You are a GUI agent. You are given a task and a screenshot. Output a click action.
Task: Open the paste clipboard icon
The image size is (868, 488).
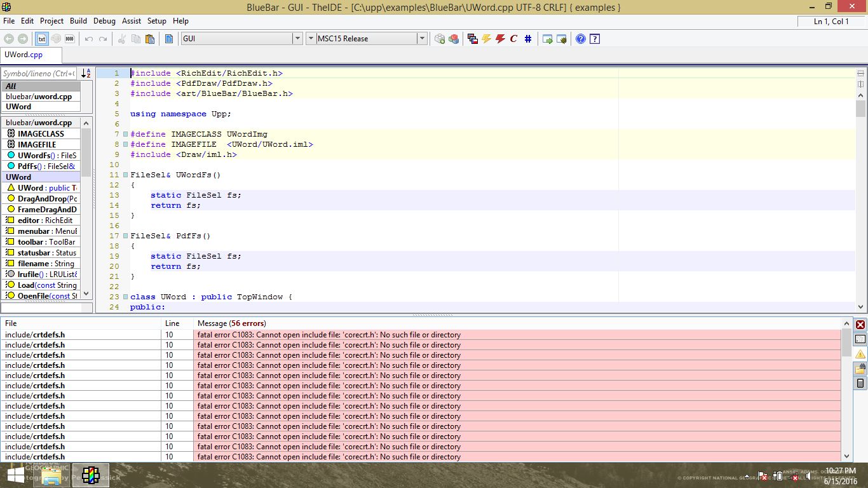(150, 39)
